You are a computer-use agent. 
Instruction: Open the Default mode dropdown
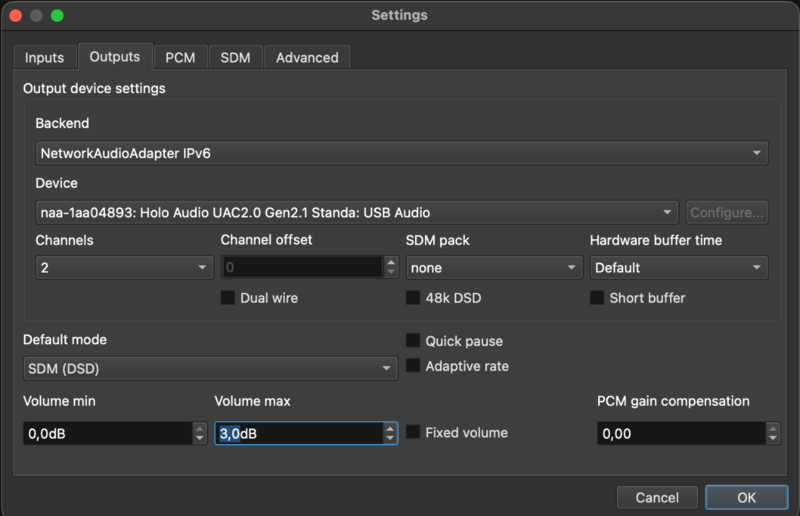click(x=210, y=368)
